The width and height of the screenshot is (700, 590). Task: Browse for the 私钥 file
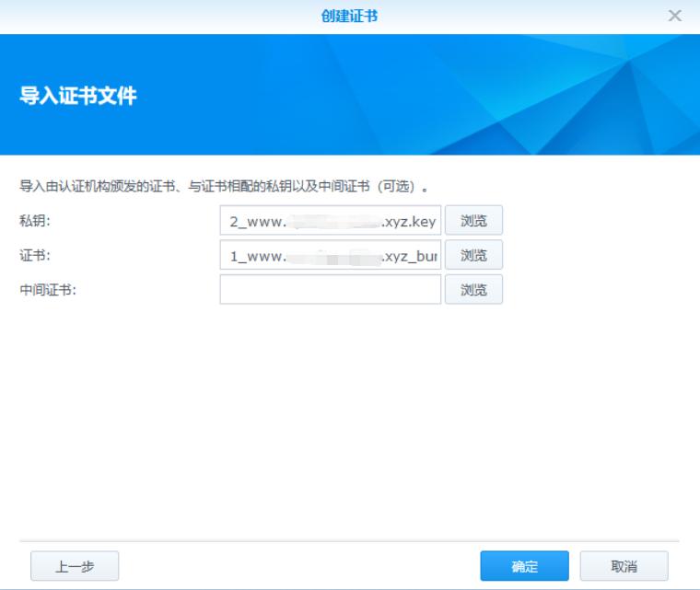point(473,221)
